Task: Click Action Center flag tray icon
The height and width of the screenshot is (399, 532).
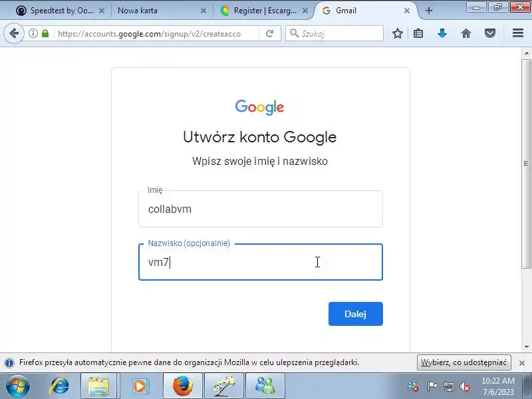Action: pos(432,386)
